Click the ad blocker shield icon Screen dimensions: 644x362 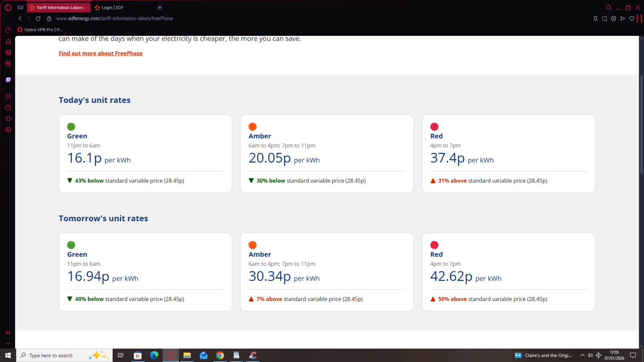pyautogui.click(x=613, y=19)
